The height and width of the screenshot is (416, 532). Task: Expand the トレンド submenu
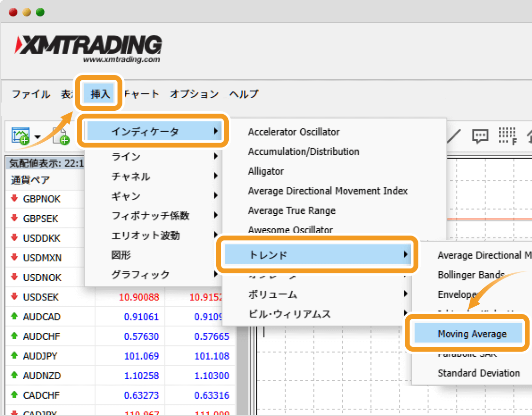point(318,254)
